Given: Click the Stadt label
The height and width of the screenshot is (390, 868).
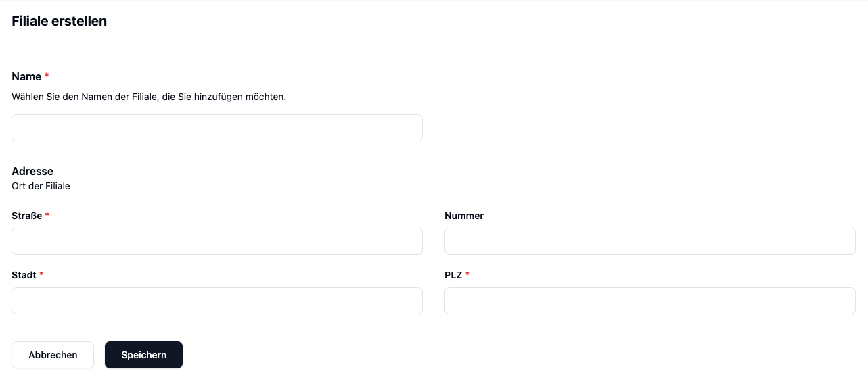Looking at the screenshot, I should click(x=24, y=275).
